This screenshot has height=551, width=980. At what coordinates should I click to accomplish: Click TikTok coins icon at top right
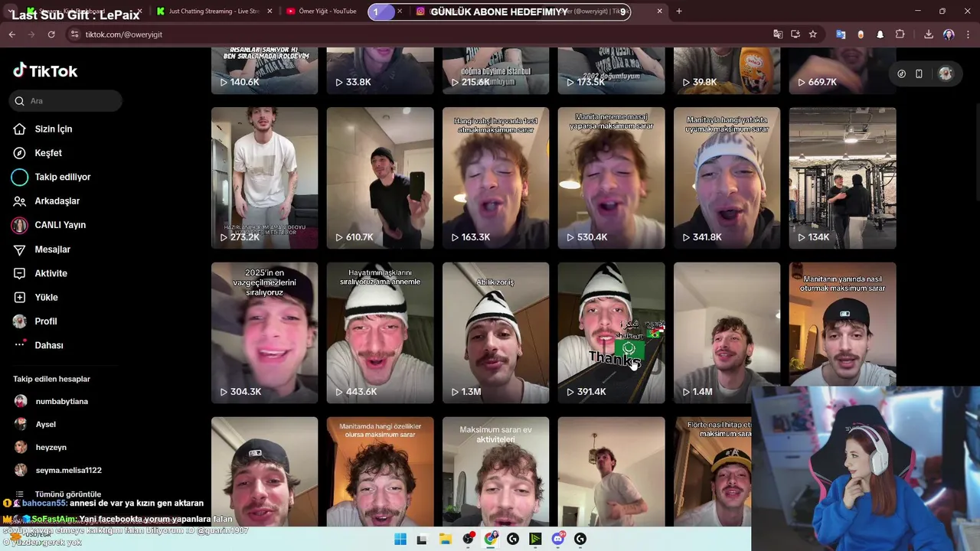coord(901,73)
